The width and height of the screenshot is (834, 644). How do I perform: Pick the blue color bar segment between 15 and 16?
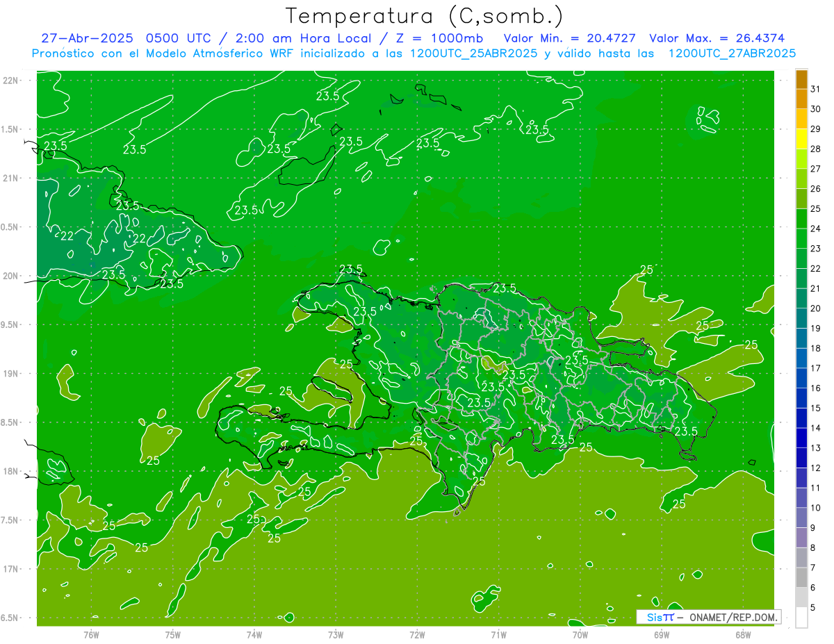pyautogui.click(x=801, y=398)
